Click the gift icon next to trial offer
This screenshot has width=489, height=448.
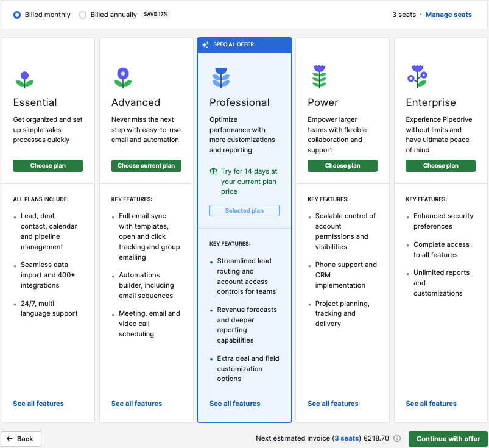(x=213, y=171)
